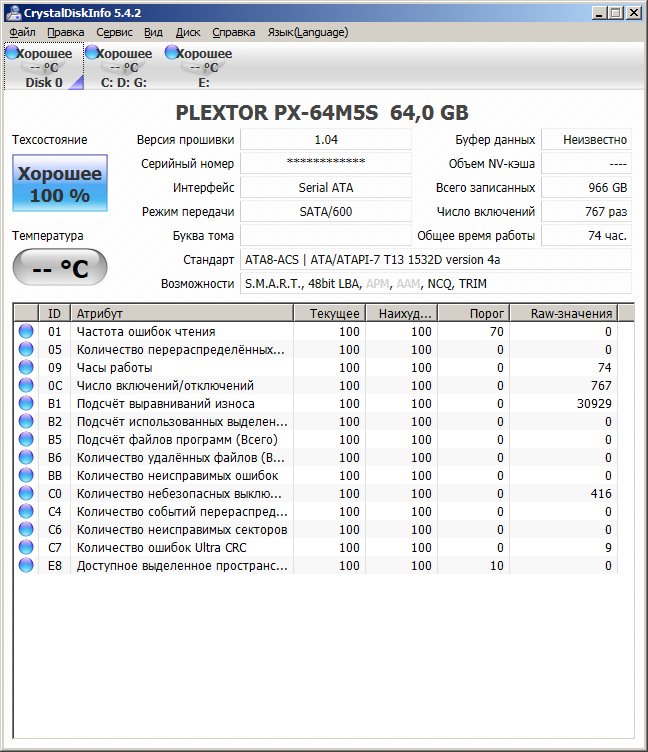Click the greyed-out AAM feature label

408,284
